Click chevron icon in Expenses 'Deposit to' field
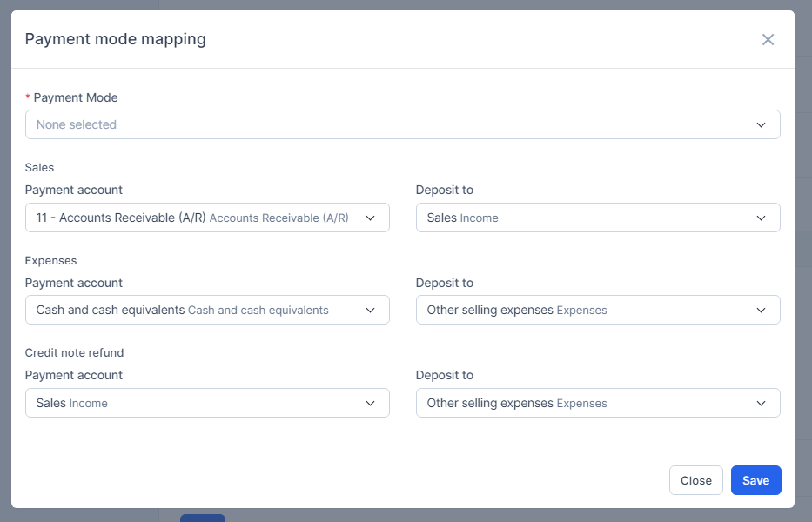Image resolution: width=812 pixels, height=522 pixels. 761,310
